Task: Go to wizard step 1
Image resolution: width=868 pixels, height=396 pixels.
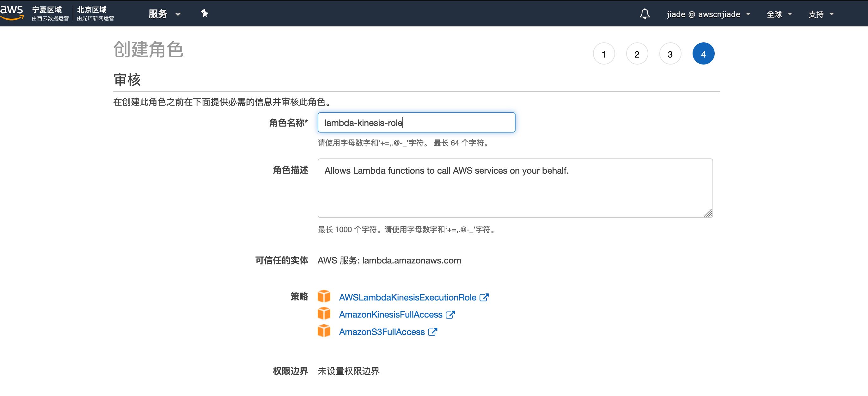Action: [603, 54]
